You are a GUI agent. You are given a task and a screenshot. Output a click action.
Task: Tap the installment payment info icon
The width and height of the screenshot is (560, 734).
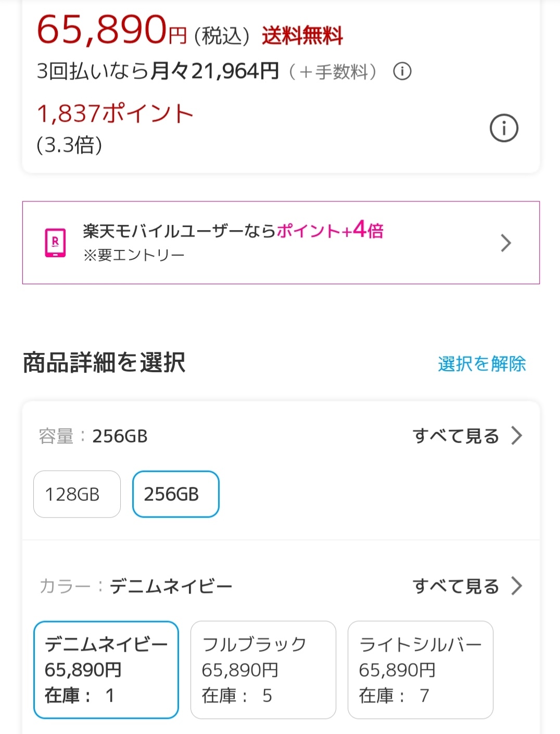click(x=402, y=71)
